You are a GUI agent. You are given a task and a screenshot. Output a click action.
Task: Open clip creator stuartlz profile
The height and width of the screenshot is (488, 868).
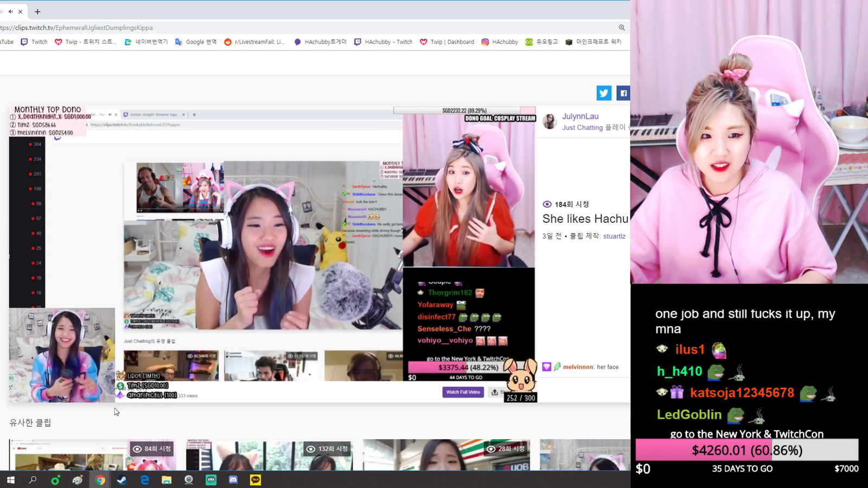click(x=614, y=236)
